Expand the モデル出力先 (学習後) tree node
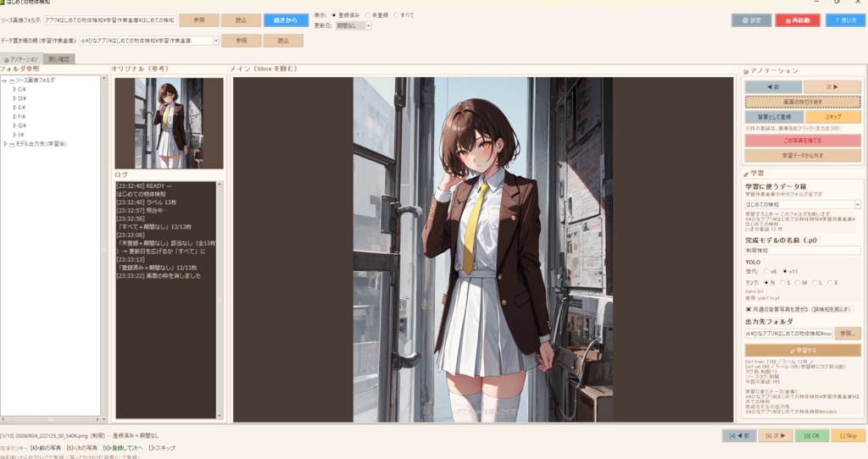This screenshot has height=459, width=868. click(x=6, y=144)
